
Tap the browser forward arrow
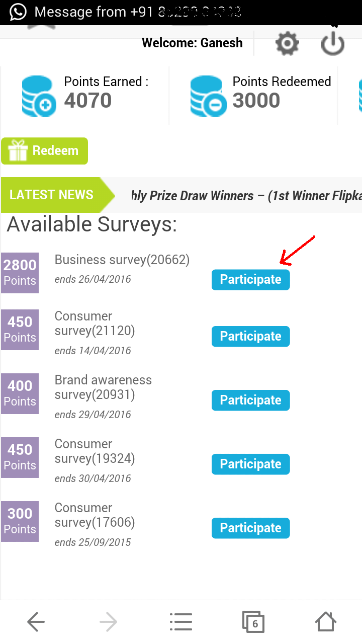[x=109, y=622]
